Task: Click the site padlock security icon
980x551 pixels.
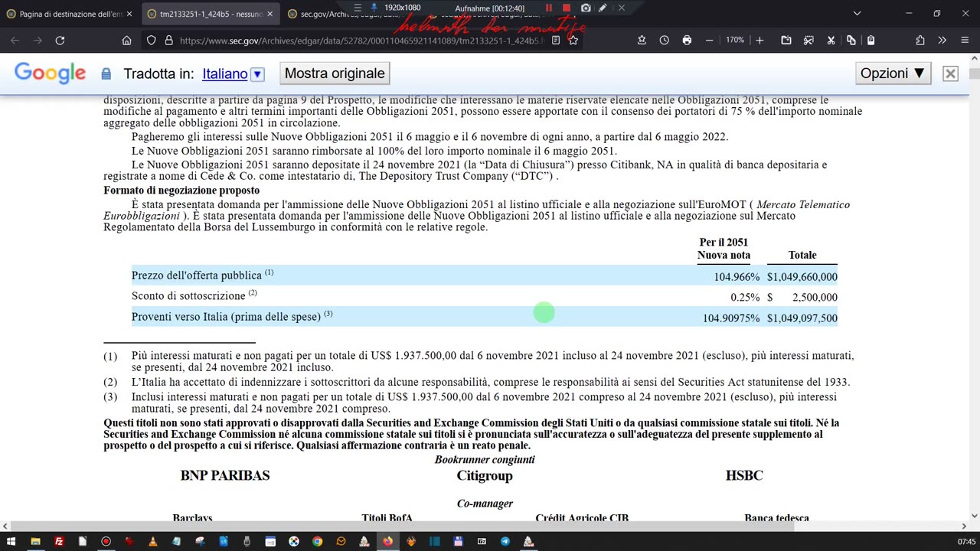Action: point(168,41)
